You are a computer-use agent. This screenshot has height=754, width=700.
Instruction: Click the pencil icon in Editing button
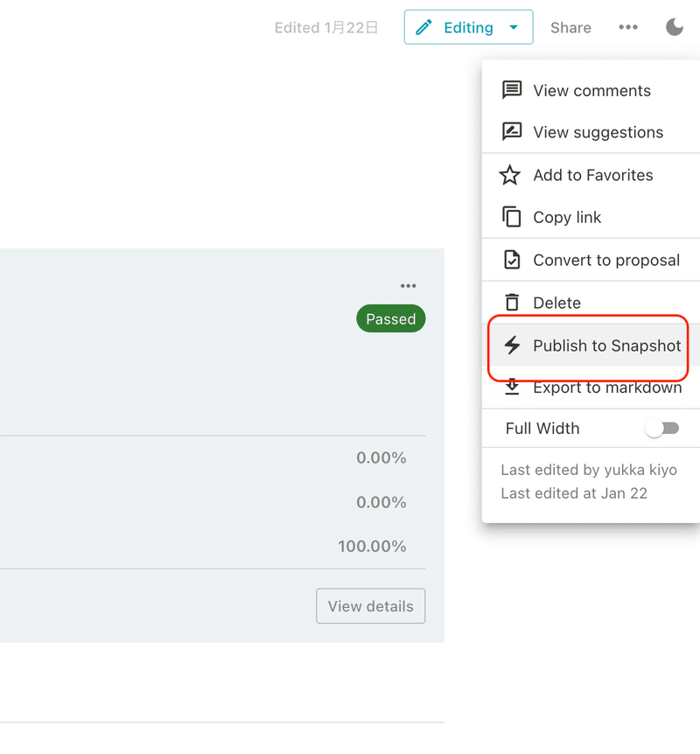423,27
